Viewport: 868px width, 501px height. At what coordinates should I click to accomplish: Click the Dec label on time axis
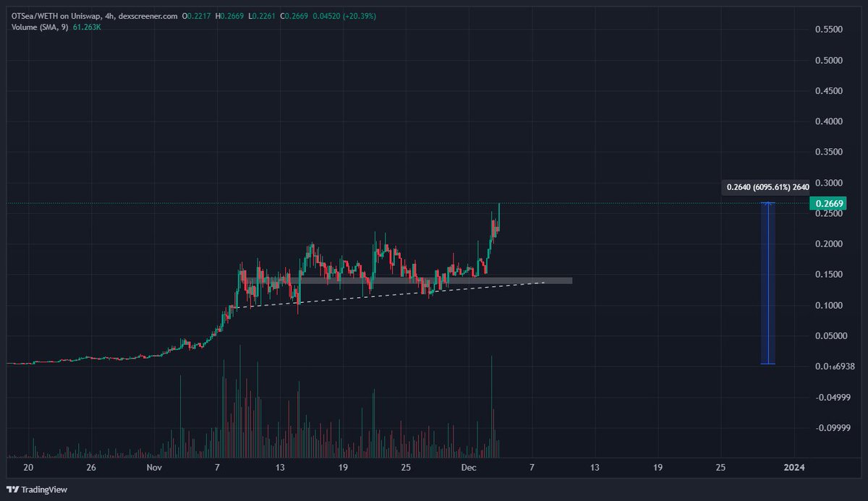point(469,468)
